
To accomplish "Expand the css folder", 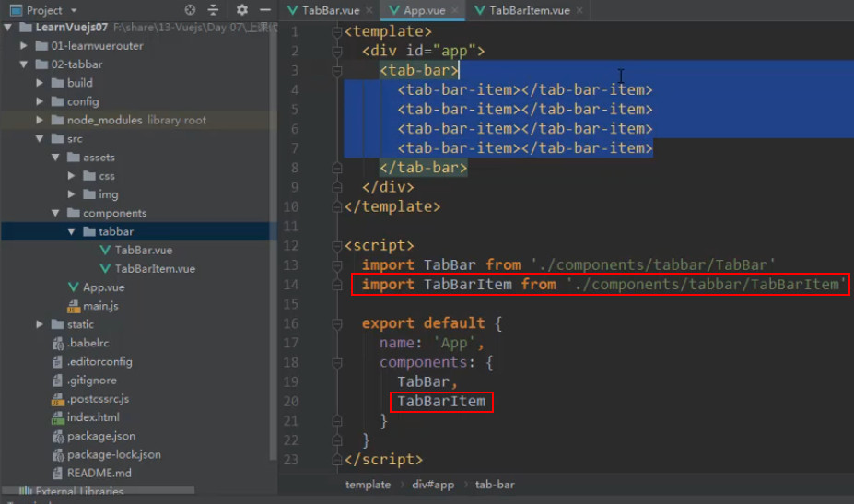I will [71, 175].
